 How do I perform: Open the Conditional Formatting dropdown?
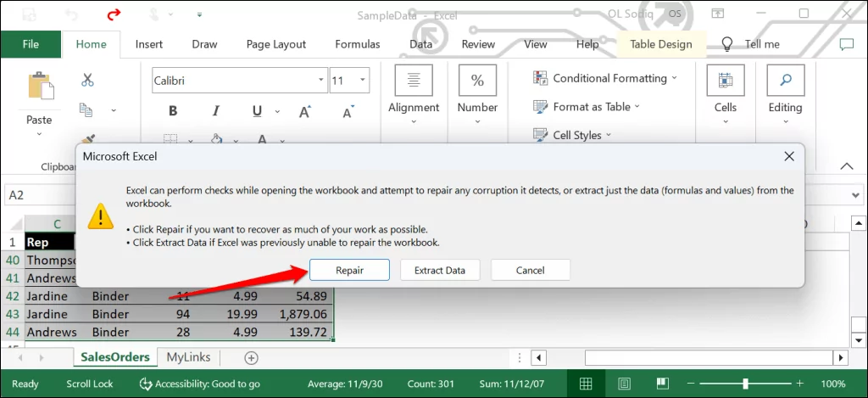pos(605,78)
